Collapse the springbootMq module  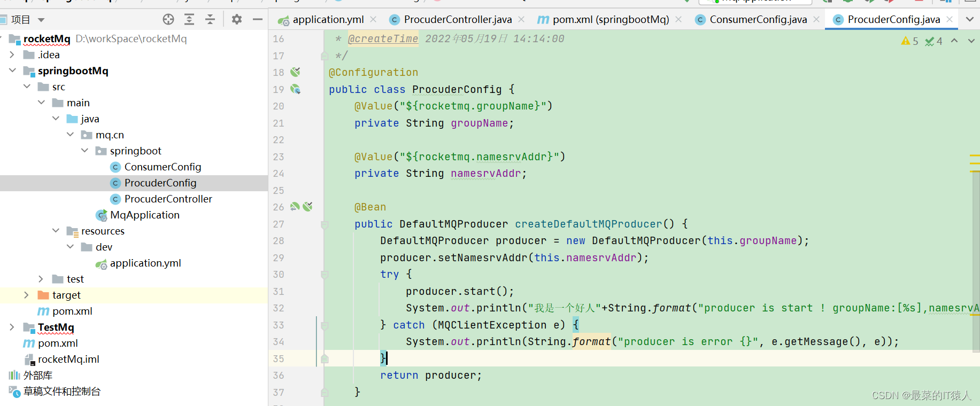pyautogui.click(x=12, y=71)
